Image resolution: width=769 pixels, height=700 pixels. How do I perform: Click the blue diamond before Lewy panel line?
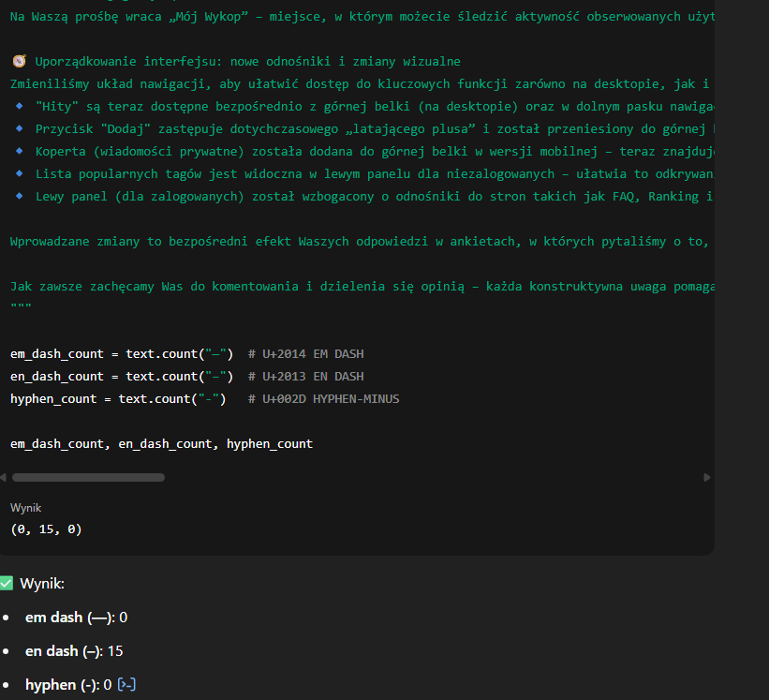(20, 197)
